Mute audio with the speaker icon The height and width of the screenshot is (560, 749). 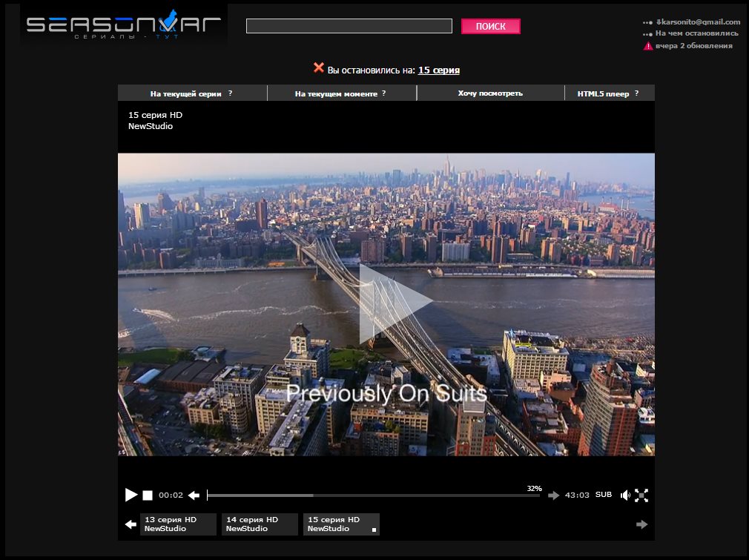(625, 495)
